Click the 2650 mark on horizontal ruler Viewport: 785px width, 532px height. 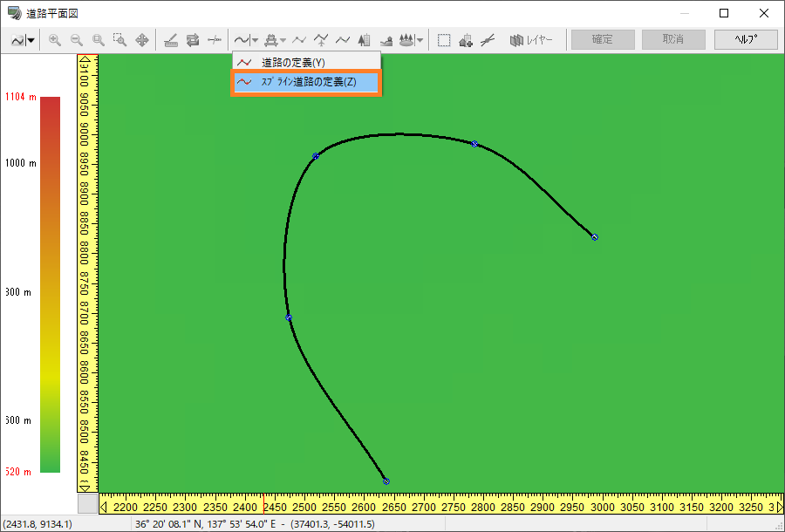pyautogui.click(x=394, y=507)
